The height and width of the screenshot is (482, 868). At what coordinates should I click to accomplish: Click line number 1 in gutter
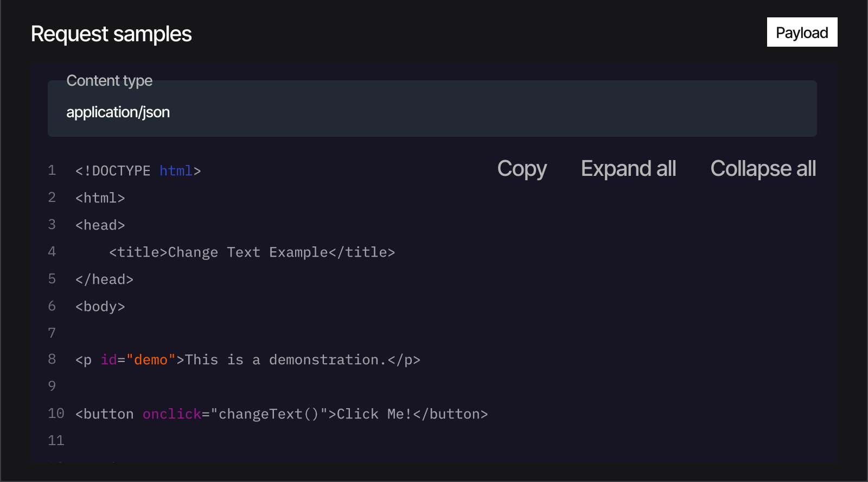tap(52, 170)
